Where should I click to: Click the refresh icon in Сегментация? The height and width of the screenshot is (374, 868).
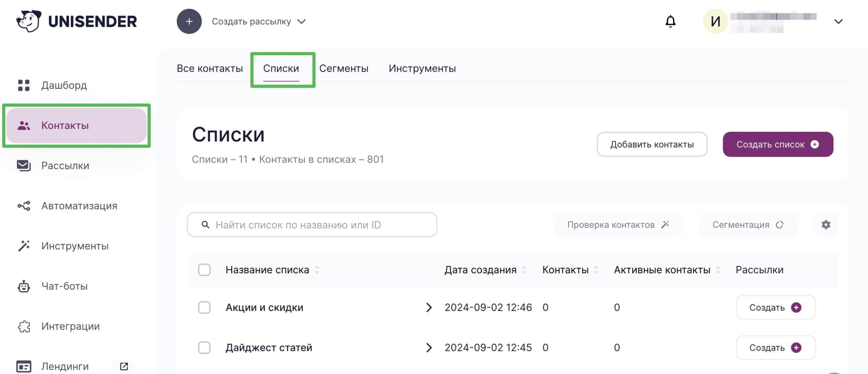click(780, 225)
